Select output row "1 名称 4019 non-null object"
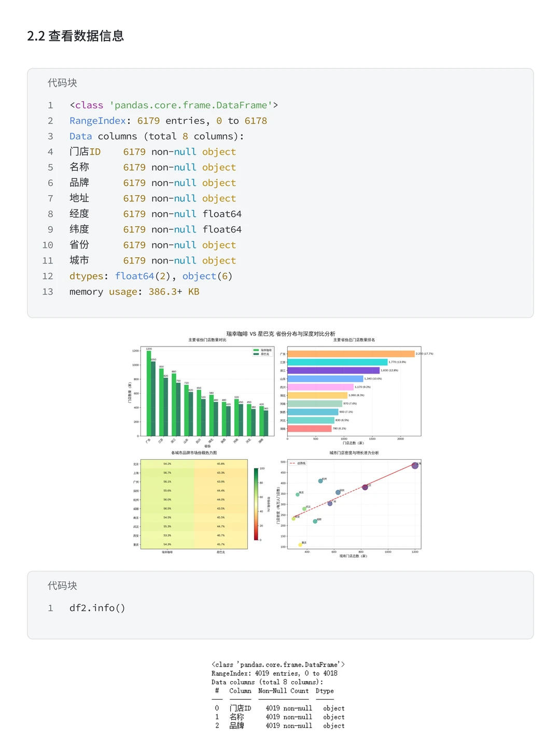The height and width of the screenshot is (747, 560). tap(279, 717)
